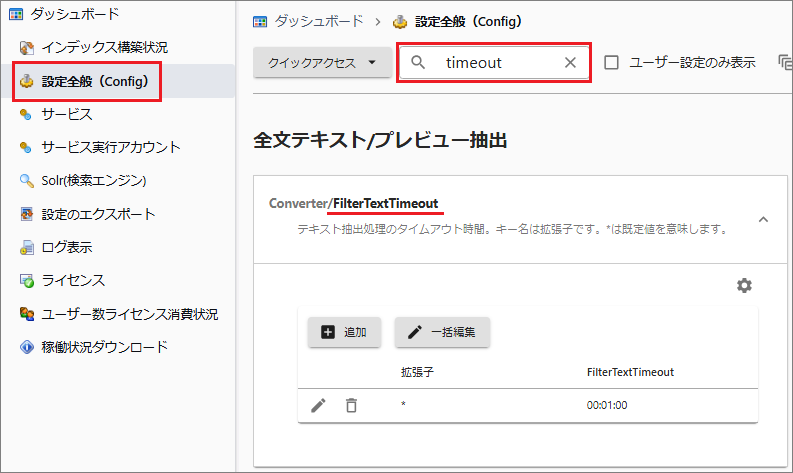Clear the timeout search with X icon

pyautogui.click(x=570, y=63)
